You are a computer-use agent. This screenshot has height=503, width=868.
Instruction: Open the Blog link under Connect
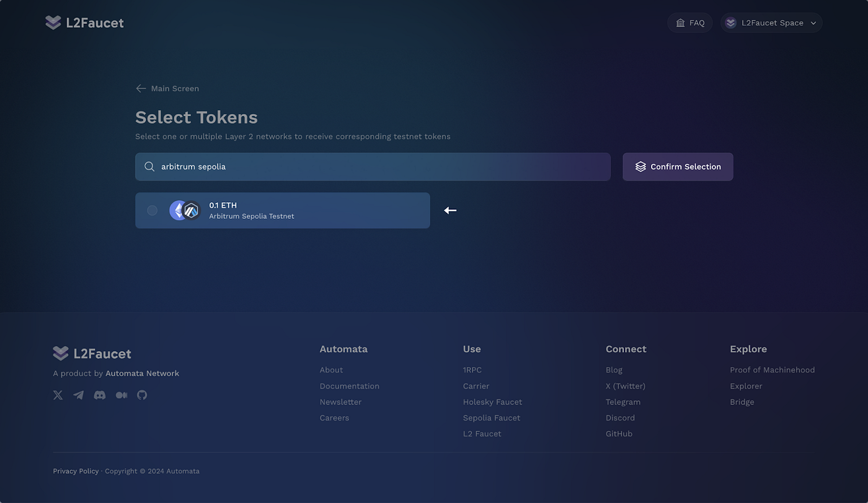614,370
